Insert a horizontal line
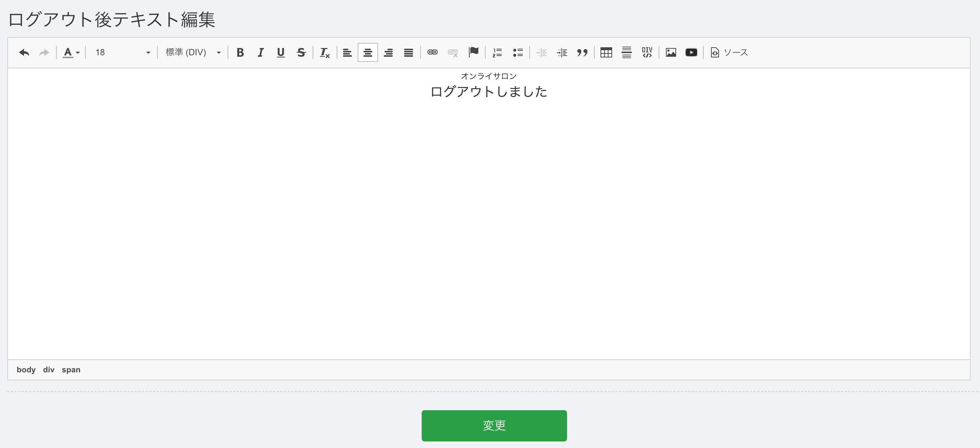 pos(627,52)
